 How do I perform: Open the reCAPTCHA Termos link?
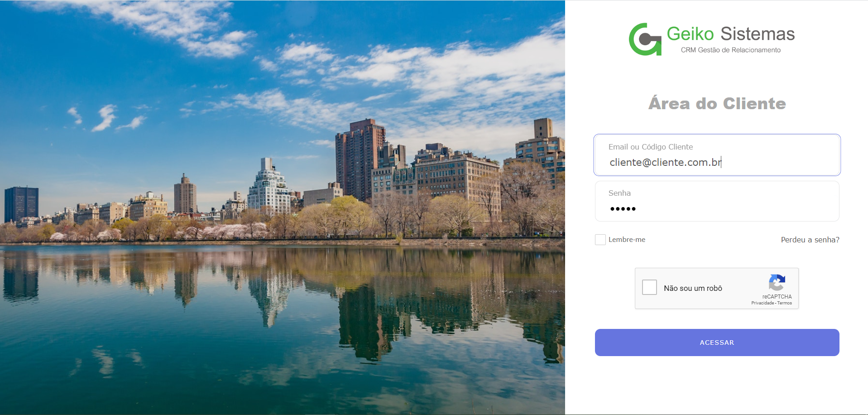pyautogui.click(x=785, y=303)
